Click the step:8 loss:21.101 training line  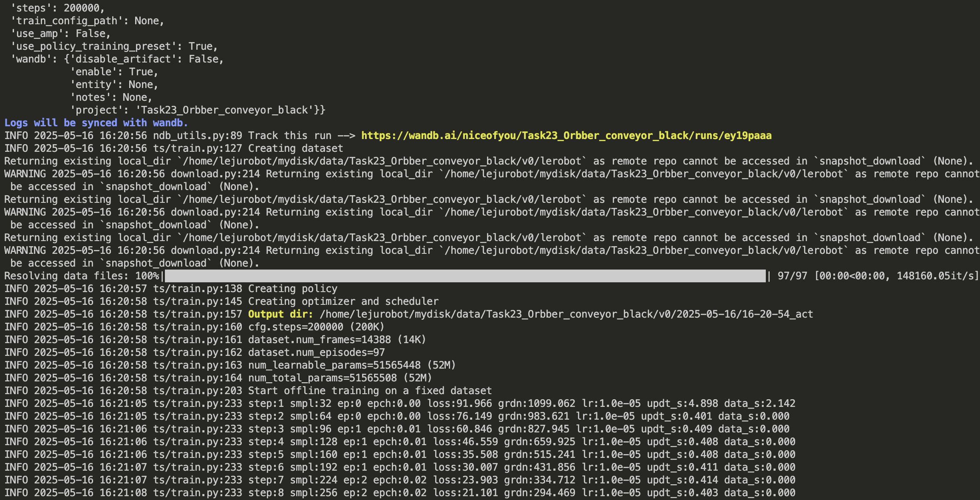pos(399,493)
